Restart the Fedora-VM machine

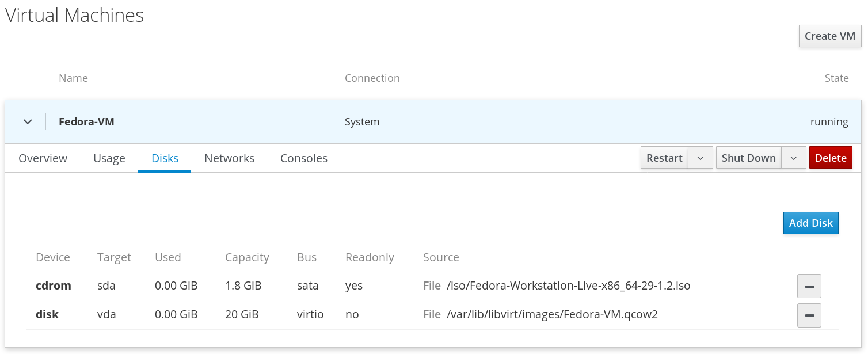click(x=664, y=158)
